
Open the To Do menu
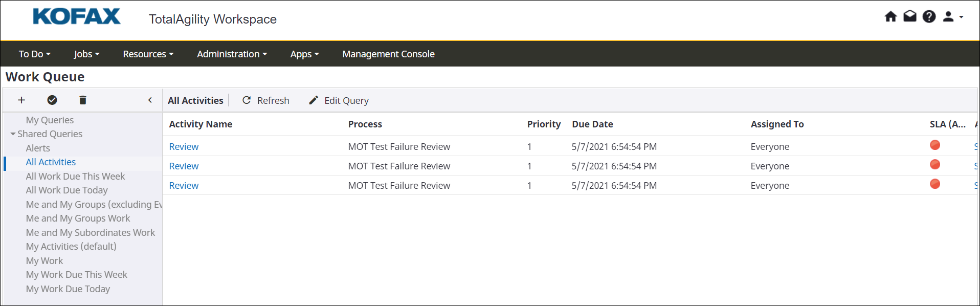tap(34, 54)
